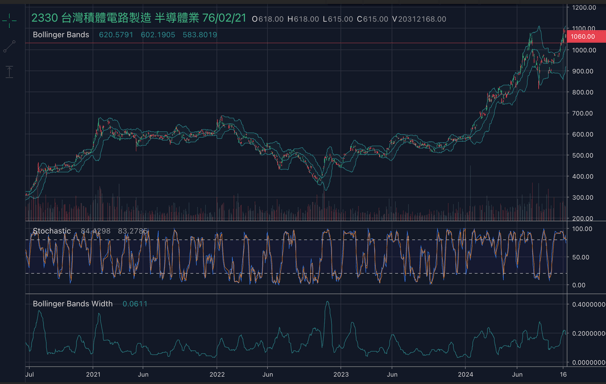Click Bollinger upper value 620.5791
606x384 pixels.
coord(116,35)
